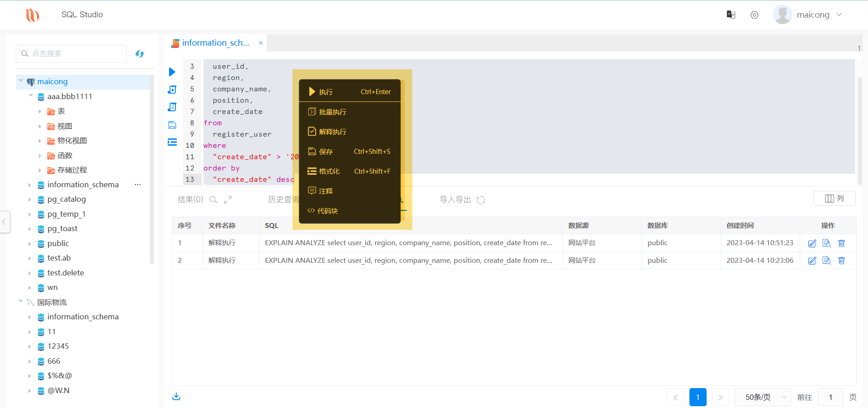The image size is (868, 408).
Task: Click the editor vertical scrollbar
Action: (x=860, y=131)
